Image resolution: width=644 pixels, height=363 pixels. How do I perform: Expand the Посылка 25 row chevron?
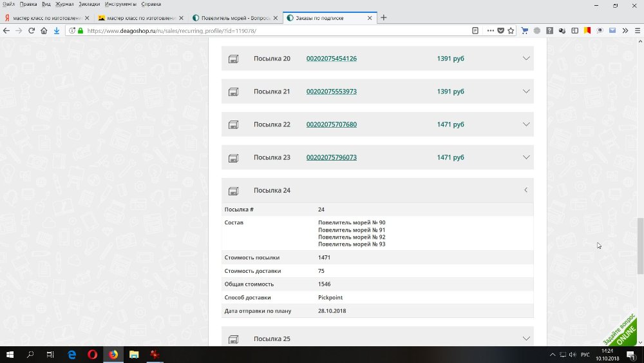526,338
